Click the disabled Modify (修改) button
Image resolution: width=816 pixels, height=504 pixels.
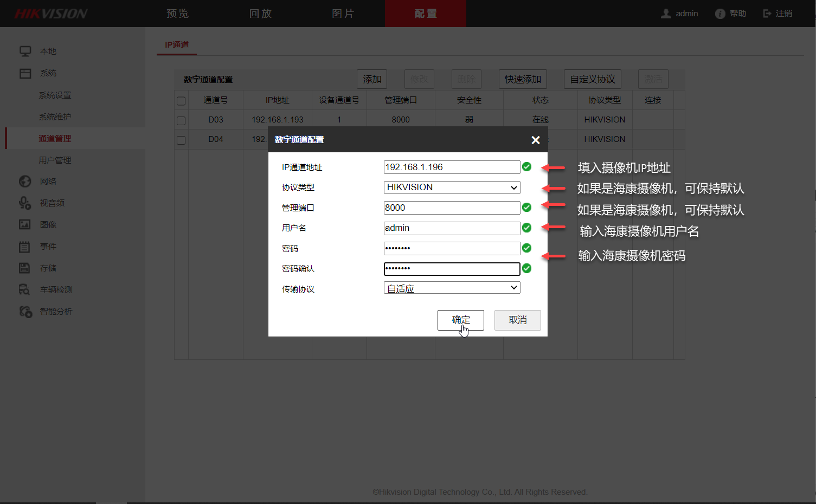tap(419, 79)
